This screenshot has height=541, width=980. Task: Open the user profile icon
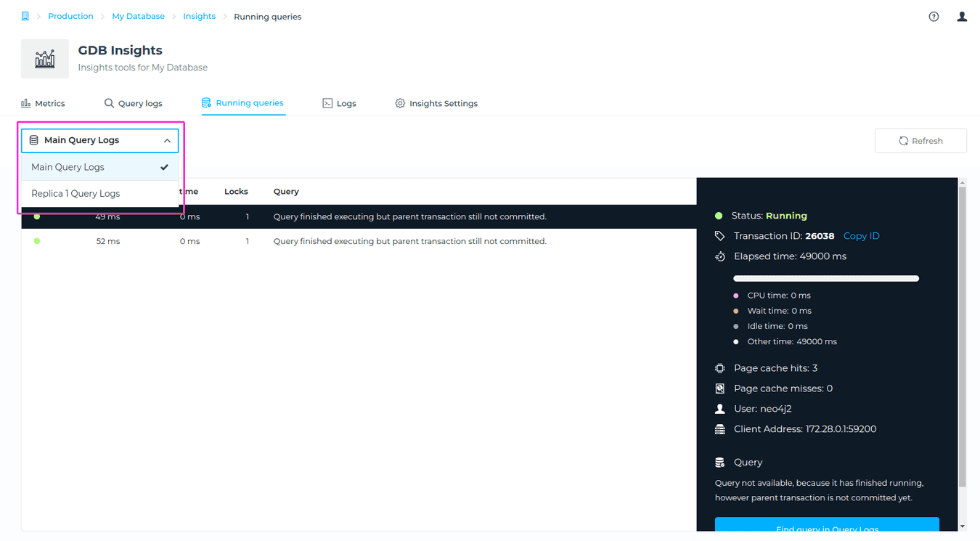pos(962,17)
